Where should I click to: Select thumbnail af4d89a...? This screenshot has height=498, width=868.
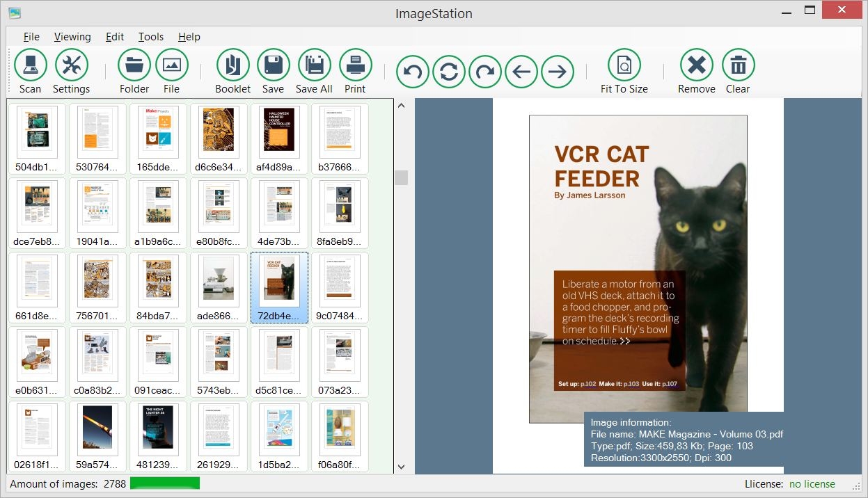click(x=279, y=139)
